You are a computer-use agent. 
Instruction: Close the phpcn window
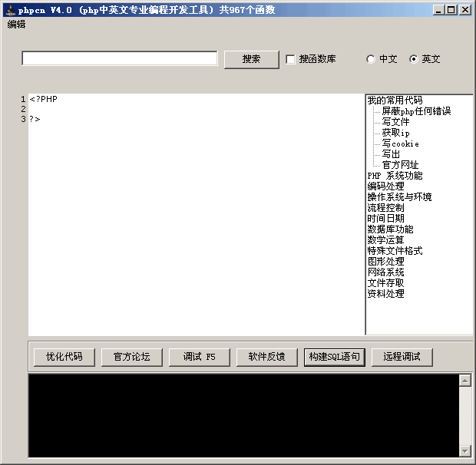[x=465, y=10]
